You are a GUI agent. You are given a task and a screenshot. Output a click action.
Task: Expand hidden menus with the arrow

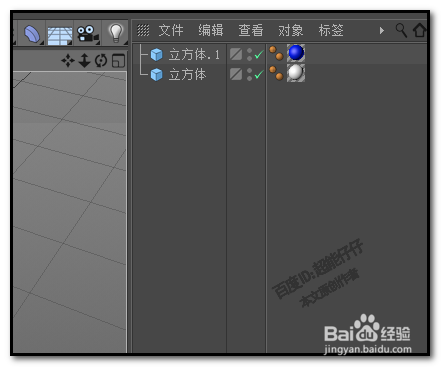point(382,31)
